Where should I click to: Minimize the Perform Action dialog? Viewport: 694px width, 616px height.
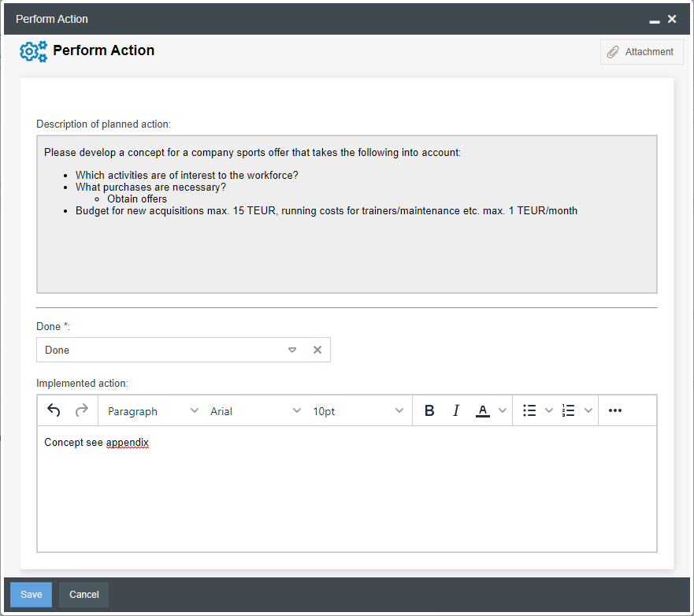tap(655, 20)
